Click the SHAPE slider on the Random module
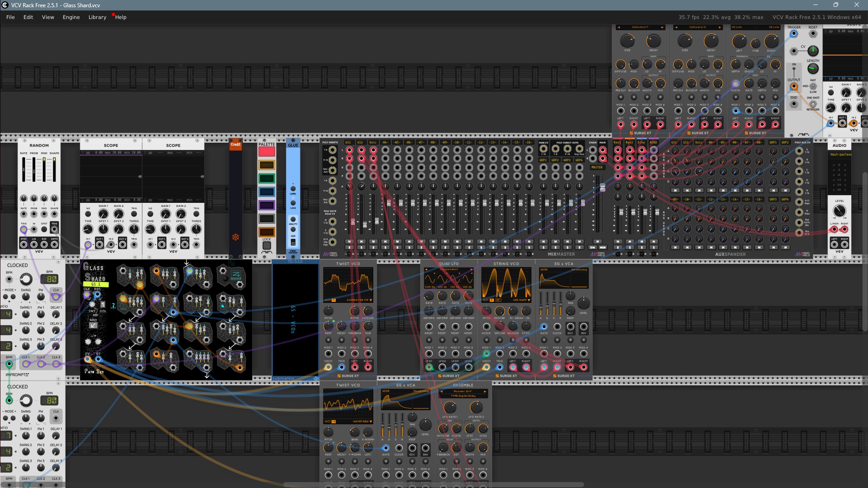This screenshot has width=868, height=488. click(54, 169)
